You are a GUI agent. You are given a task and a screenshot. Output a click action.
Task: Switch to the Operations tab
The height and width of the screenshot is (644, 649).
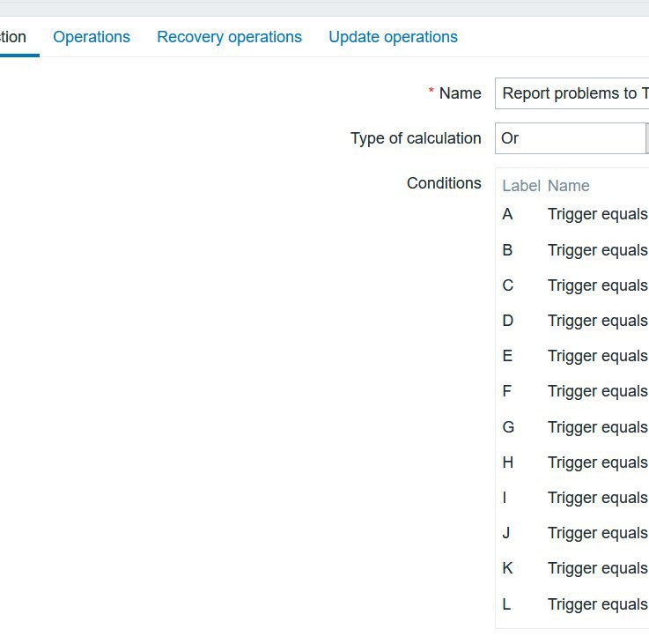(92, 37)
